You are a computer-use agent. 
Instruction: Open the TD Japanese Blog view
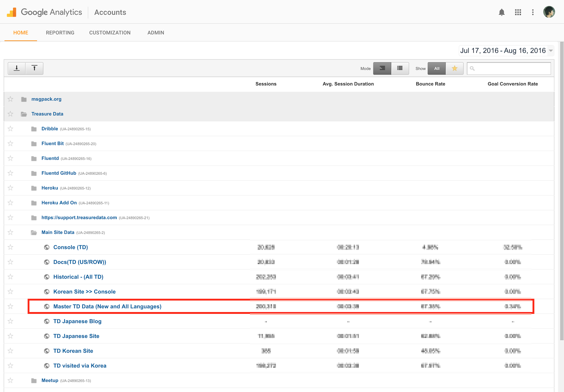[77, 321]
